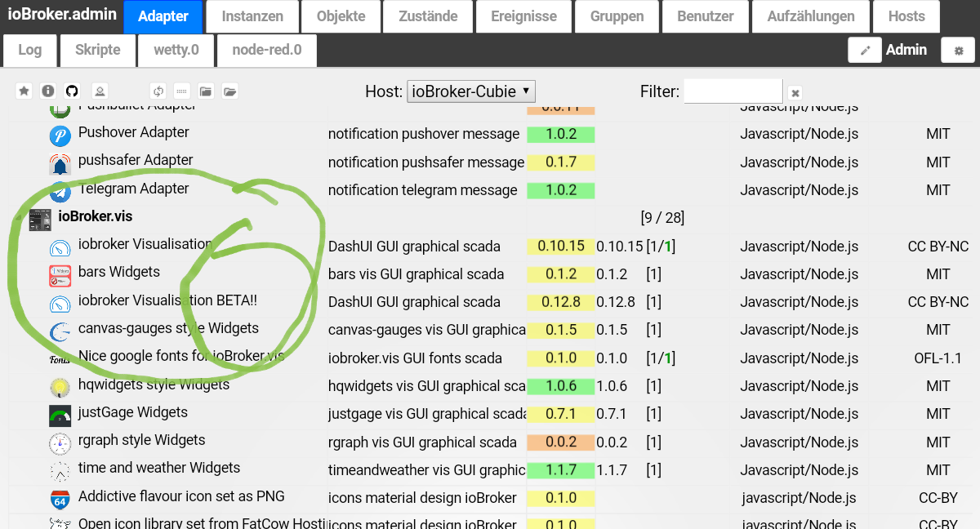Click in the Filter text field
980x529 pixels.
(733, 91)
